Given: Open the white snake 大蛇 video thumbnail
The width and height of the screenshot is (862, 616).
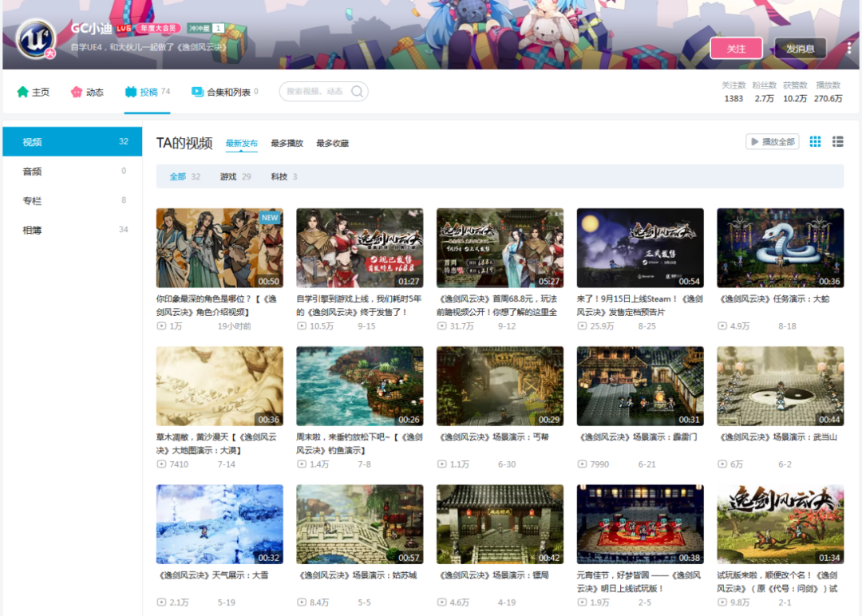Looking at the screenshot, I should [780, 248].
